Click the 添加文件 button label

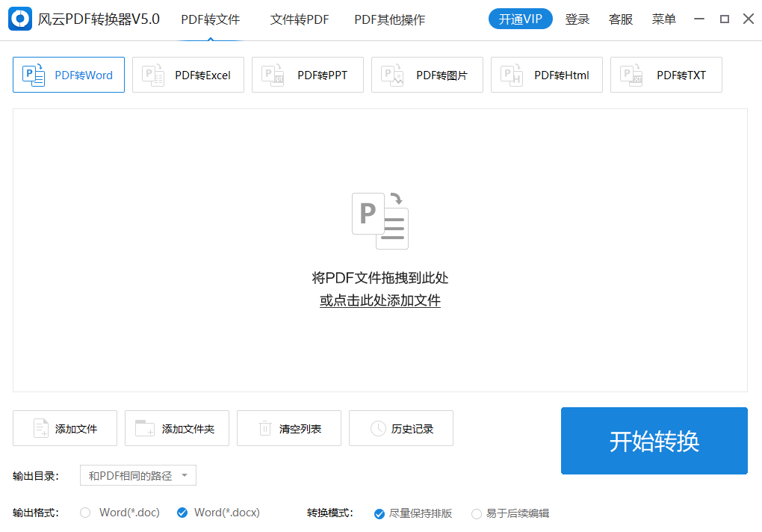pyautogui.click(x=75, y=429)
